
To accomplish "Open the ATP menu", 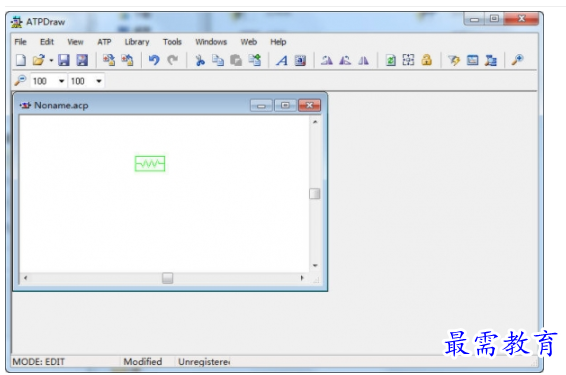I will pos(104,42).
